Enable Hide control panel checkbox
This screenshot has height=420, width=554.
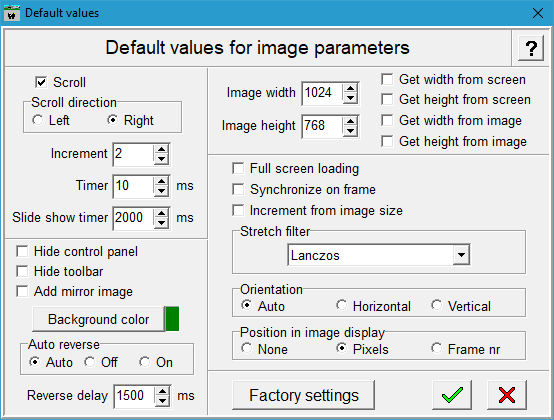pyautogui.click(x=22, y=252)
